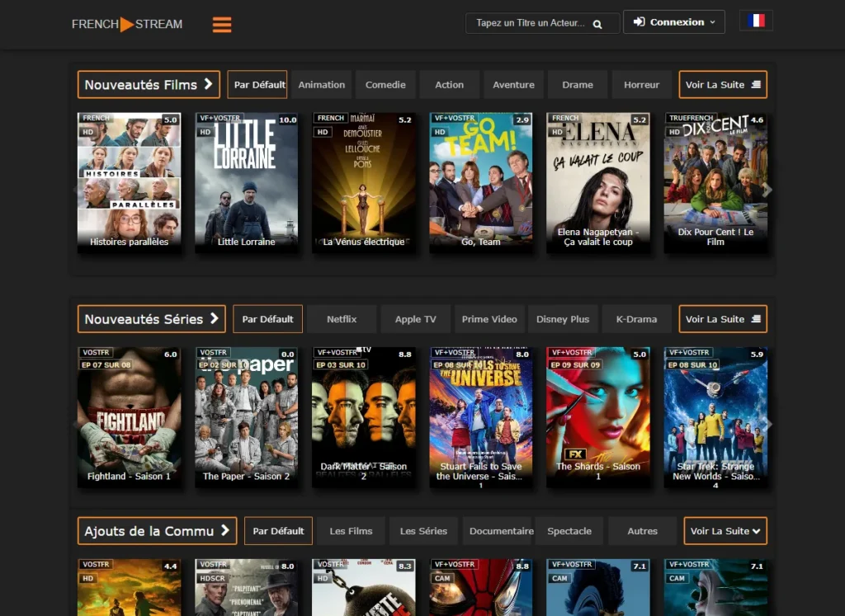845x616 pixels.
Task: Select the Horreur film tab
Action: (x=641, y=85)
